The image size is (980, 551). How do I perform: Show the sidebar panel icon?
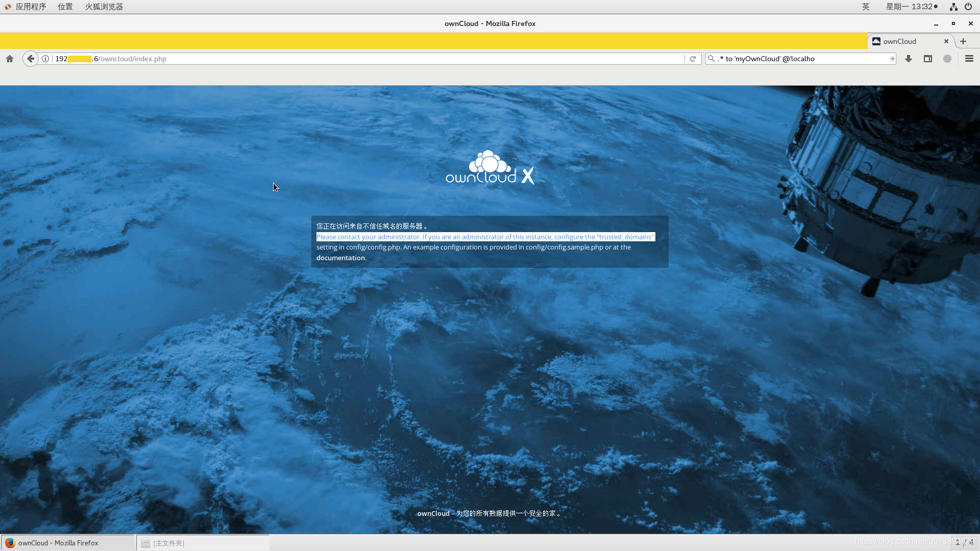[928, 59]
